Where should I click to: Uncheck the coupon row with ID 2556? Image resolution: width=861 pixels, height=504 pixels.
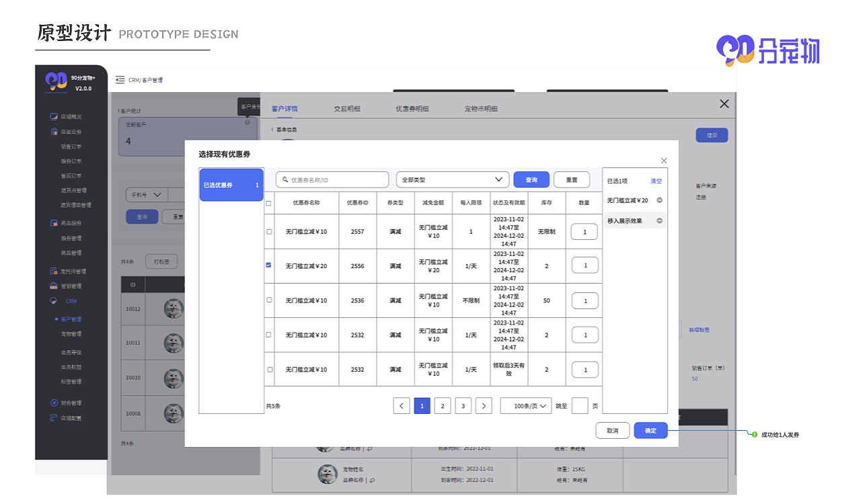(269, 265)
